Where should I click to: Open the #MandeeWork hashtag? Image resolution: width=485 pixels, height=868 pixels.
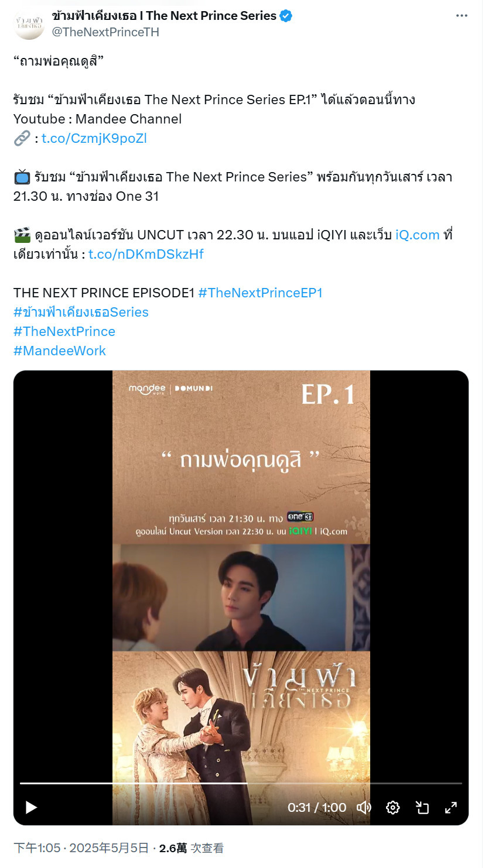coord(60,351)
